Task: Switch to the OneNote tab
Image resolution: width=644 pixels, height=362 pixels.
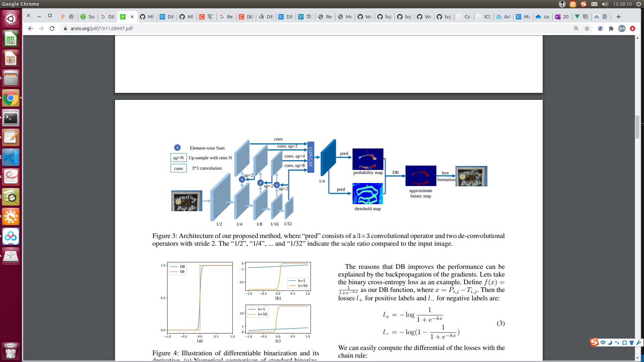Action: click(562, 17)
